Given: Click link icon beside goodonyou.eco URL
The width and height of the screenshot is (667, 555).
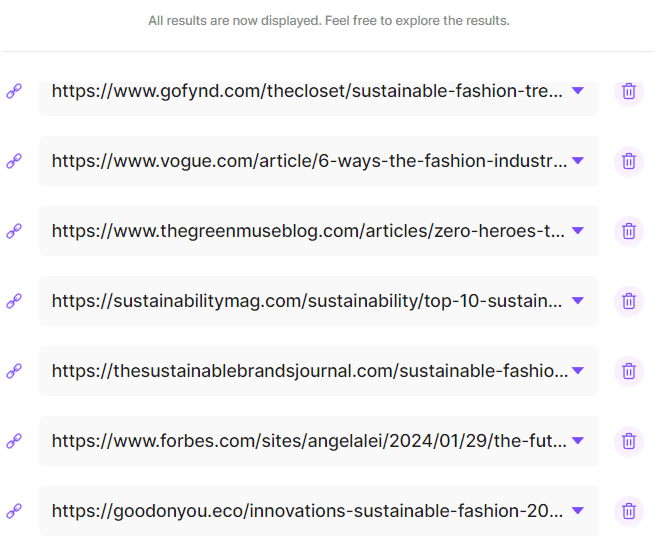Looking at the screenshot, I should pos(14,511).
